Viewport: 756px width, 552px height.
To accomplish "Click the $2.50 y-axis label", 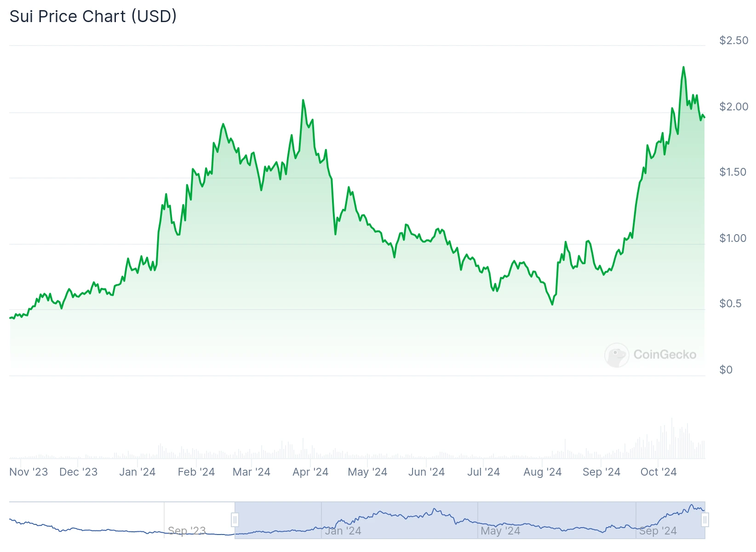I will click(x=733, y=40).
